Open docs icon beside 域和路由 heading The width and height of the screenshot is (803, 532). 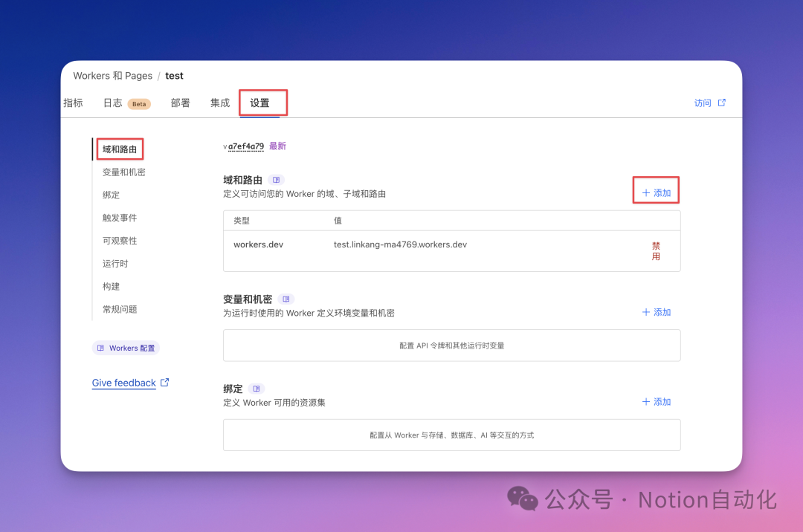tap(276, 180)
